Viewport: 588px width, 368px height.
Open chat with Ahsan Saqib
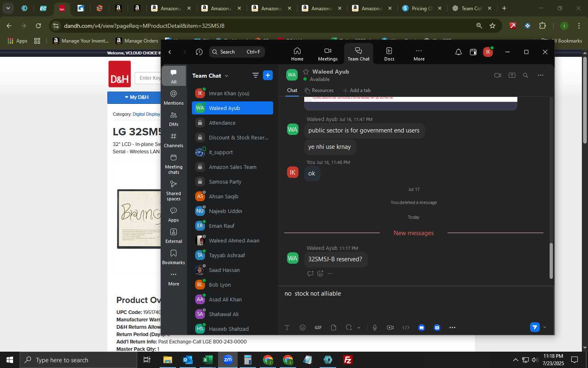click(x=232, y=196)
